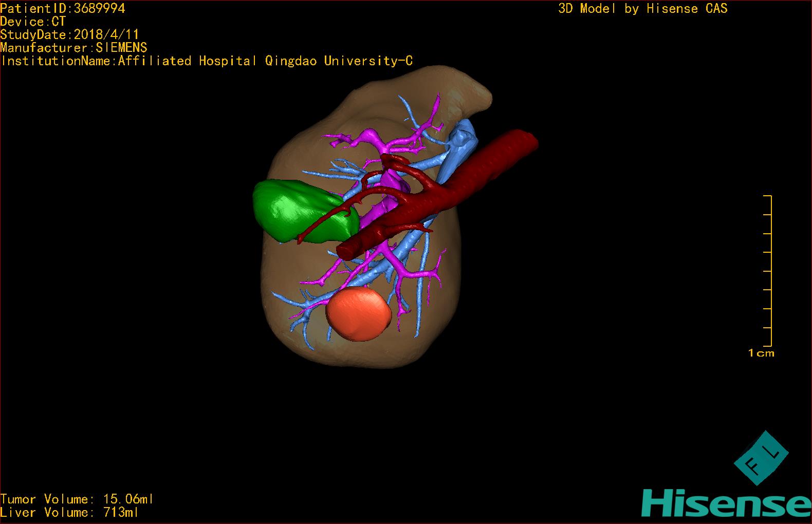Screen dimensions: 812x524
Task: Select the Device:CT label
Action: point(33,22)
